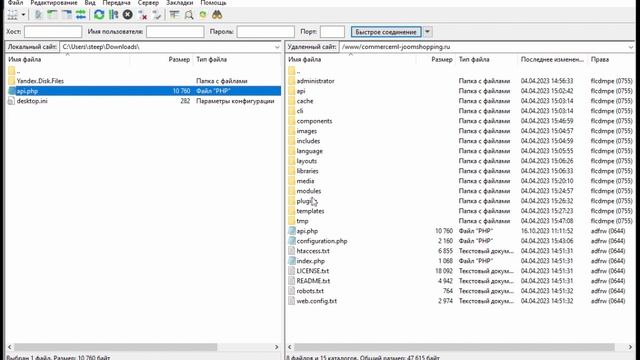Click the administrator folder icon
This screenshot has height=360, width=640.
coord(291,81)
